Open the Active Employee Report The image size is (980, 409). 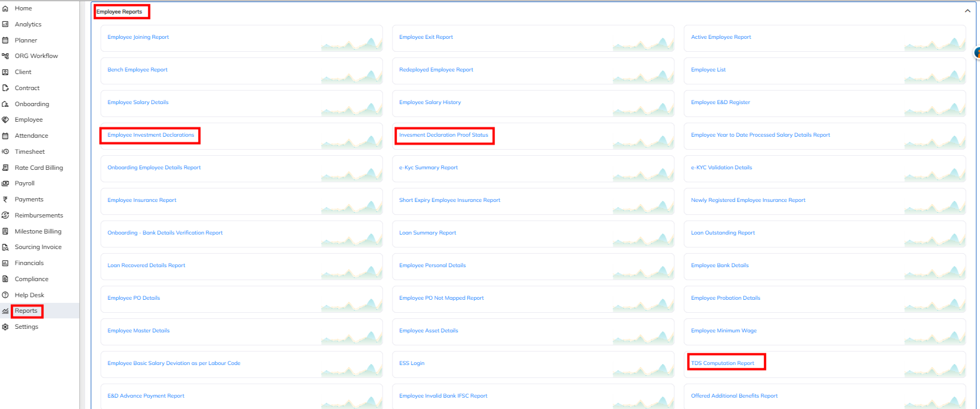pos(721,37)
